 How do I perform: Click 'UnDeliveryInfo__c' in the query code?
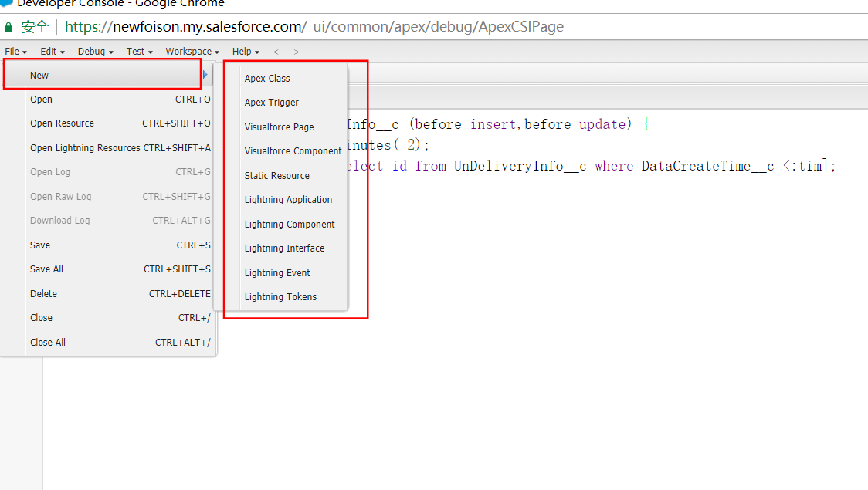[x=520, y=166]
